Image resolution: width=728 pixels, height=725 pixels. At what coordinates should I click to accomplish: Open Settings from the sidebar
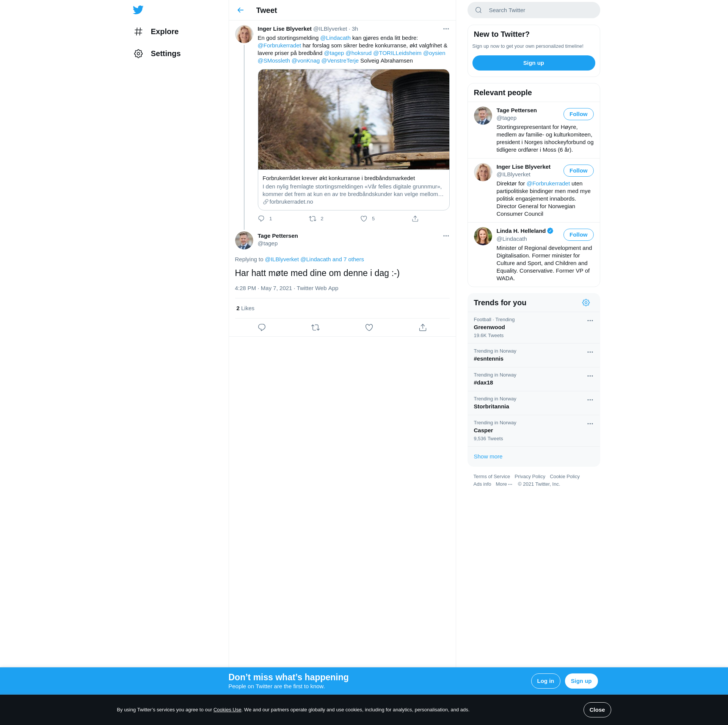[x=157, y=53]
